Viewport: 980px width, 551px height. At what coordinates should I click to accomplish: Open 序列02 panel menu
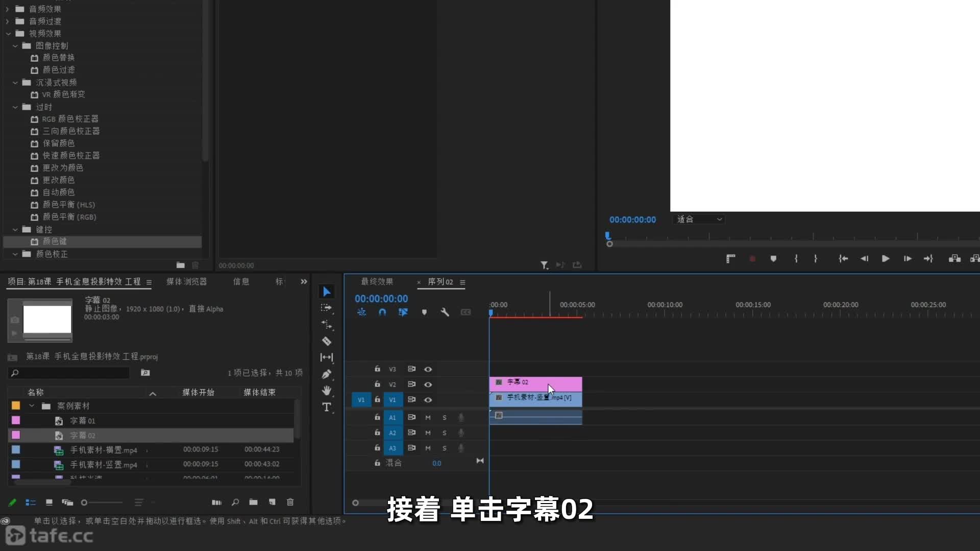pos(462,282)
